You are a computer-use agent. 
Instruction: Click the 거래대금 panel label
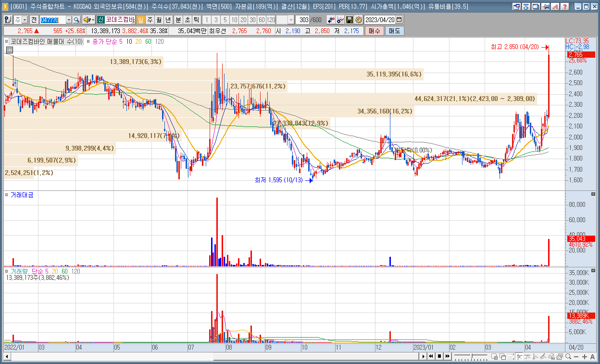click(21, 195)
